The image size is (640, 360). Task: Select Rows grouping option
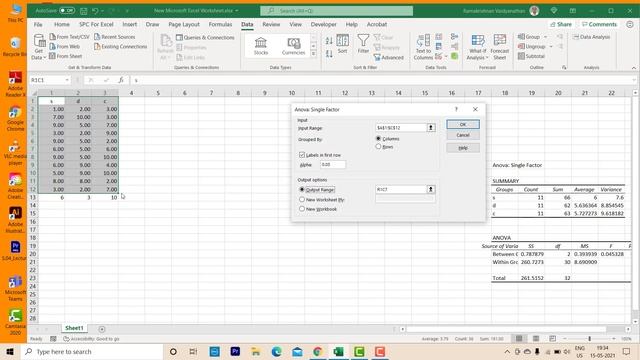tap(378, 147)
